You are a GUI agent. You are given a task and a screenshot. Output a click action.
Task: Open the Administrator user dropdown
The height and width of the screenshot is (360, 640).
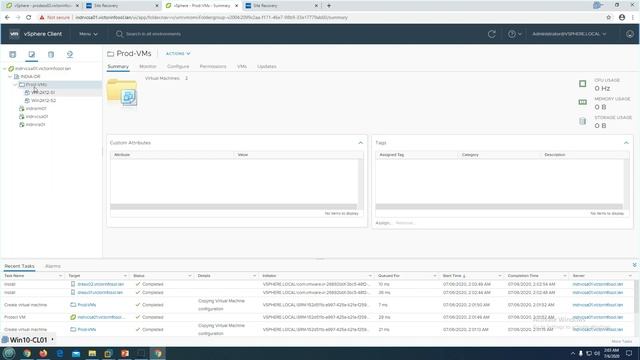coord(569,34)
